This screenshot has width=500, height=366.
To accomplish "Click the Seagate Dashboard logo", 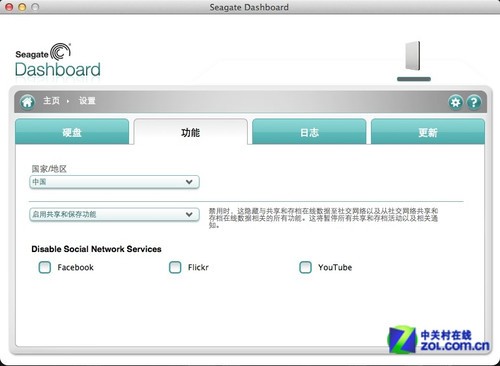I will [x=58, y=61].
